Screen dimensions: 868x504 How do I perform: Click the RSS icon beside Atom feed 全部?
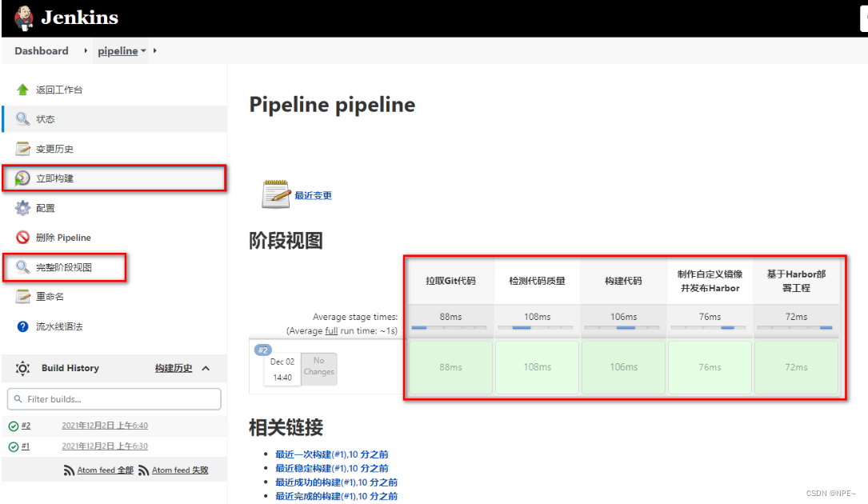pyautogui.click(x=69, y=470)
